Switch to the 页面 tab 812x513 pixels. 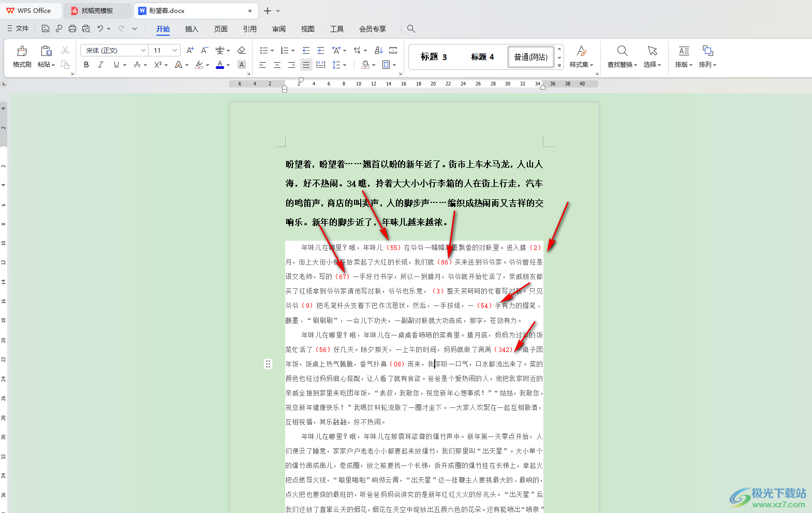(x=221, y=29)
